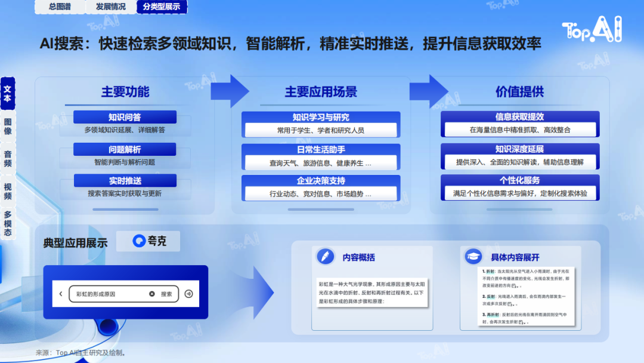Click the Quark 夸克 logo icon

[139, 241]
